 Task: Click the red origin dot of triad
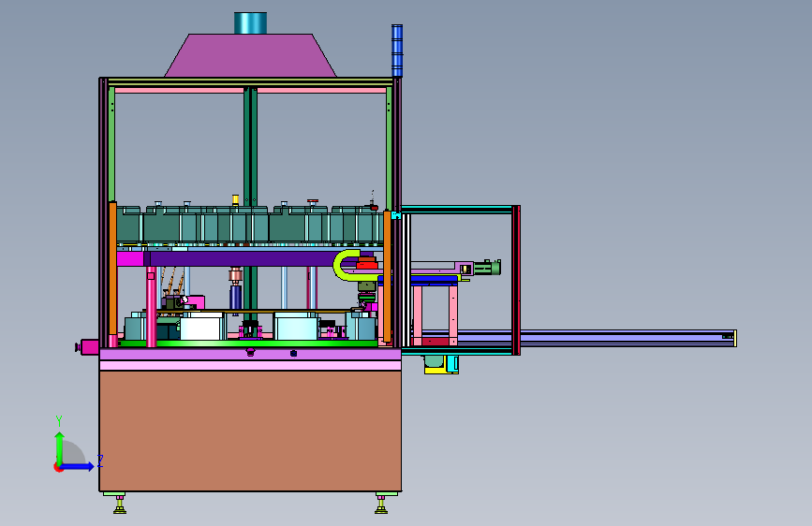point(57,467)
